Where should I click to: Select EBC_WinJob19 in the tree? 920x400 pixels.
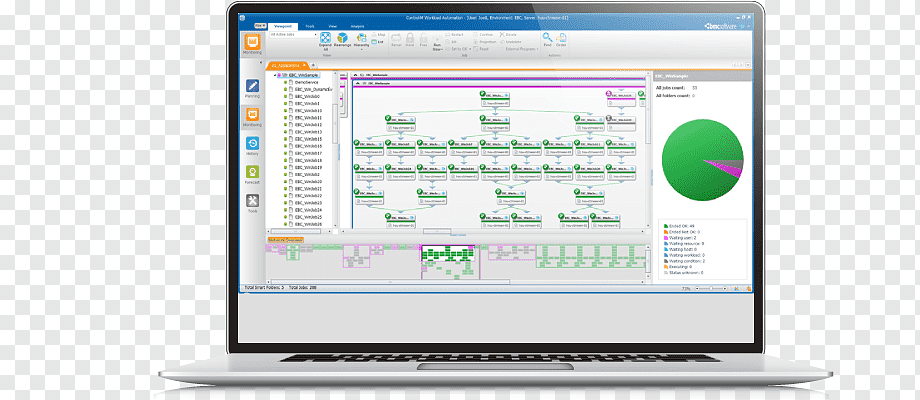coord(308,167)
